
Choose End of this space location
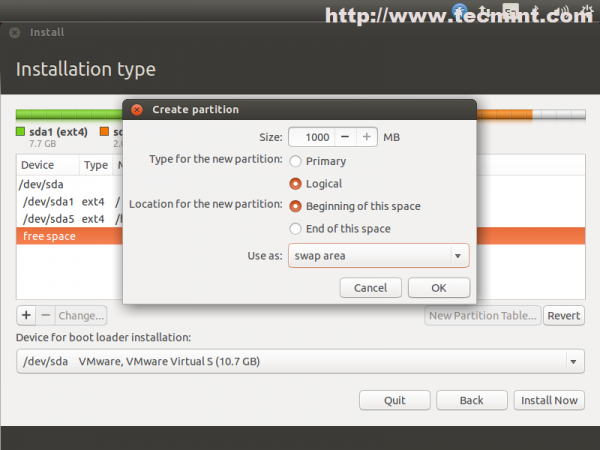pyautogui.click(x=295, y=229)
